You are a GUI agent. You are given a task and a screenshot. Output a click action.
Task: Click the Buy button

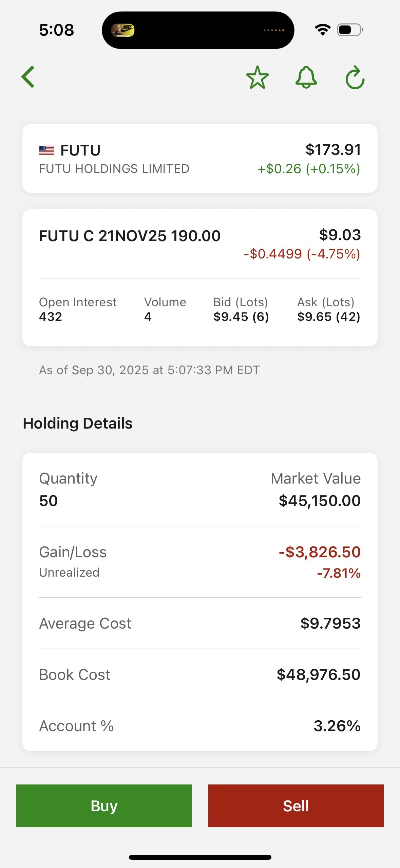coord(104,806)
